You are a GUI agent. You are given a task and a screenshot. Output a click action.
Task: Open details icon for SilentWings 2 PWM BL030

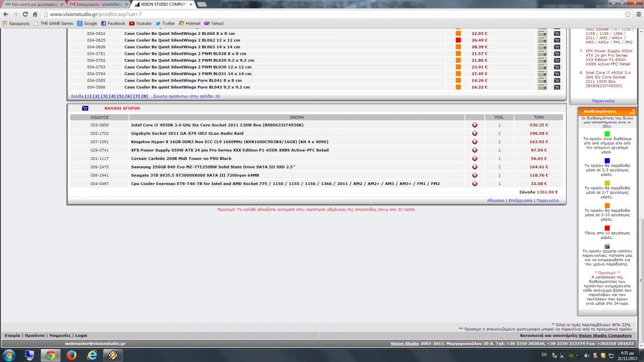point(542,67)
